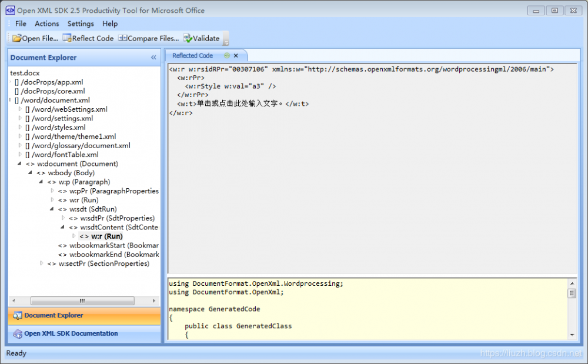Click the Validate checkmark icon
This screenshot has height=364, width=588.
[188, 38]
